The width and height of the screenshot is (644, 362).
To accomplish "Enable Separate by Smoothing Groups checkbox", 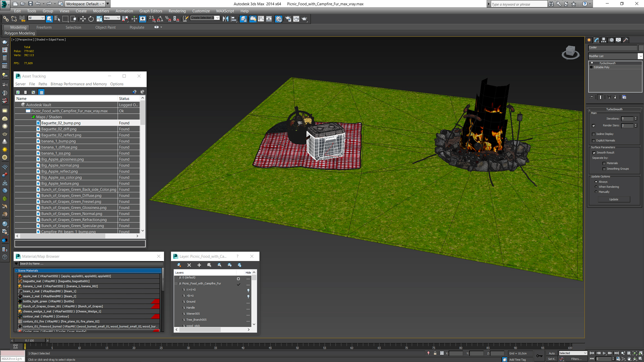I will 604,169.
